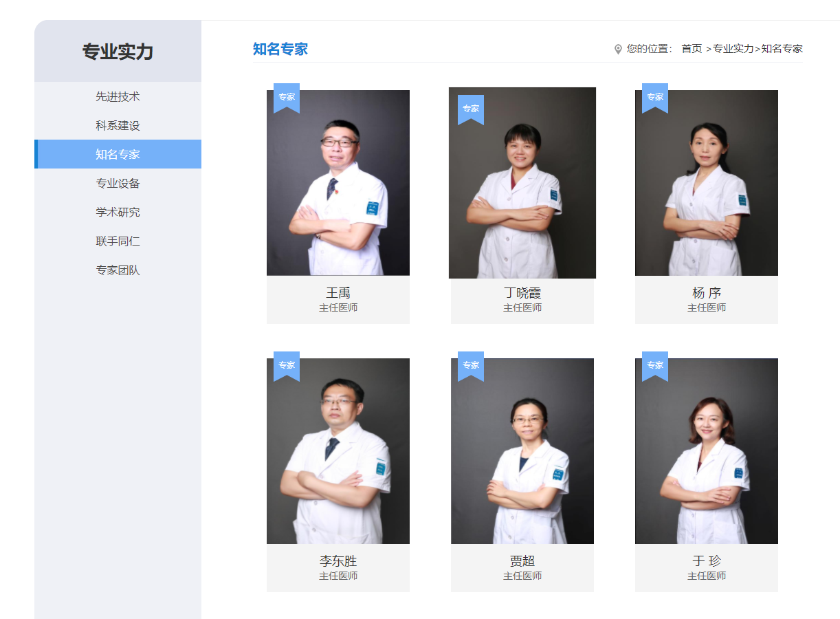Click the blue 知名专家 page heading
The height and width of the screenshot is (619, 840).
280,49
